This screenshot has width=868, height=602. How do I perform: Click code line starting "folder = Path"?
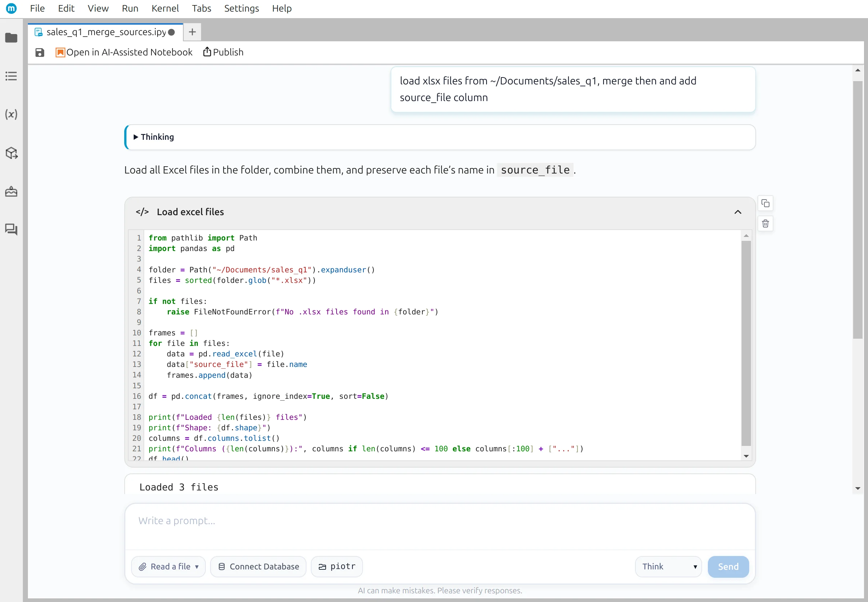pyautogui.click(x=262, y=270)
